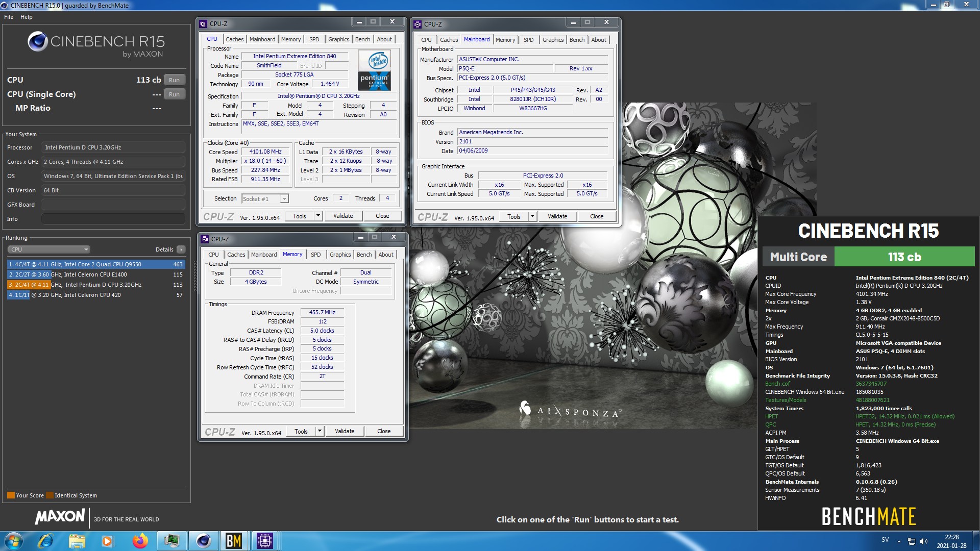
Task: Click the QPC entry in System Timers
Action: tap(771, 424)
